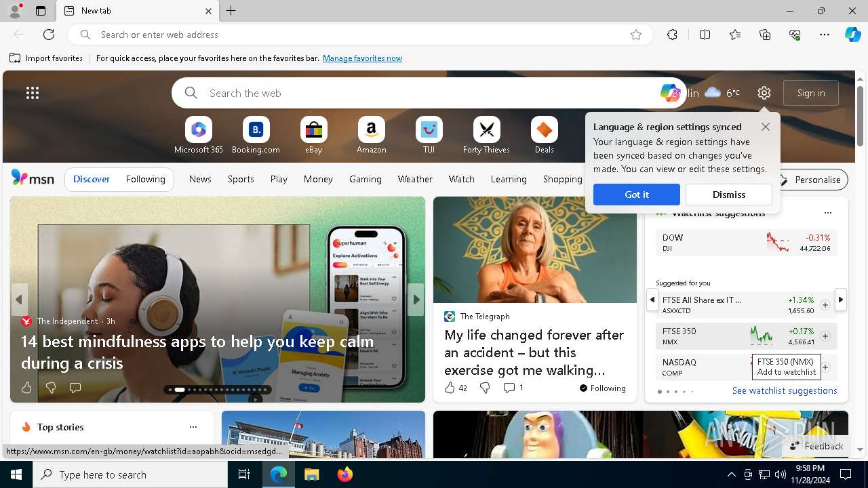Open Browser essentials heart icon
Screen dimensions: 868x488
(795, 35)
